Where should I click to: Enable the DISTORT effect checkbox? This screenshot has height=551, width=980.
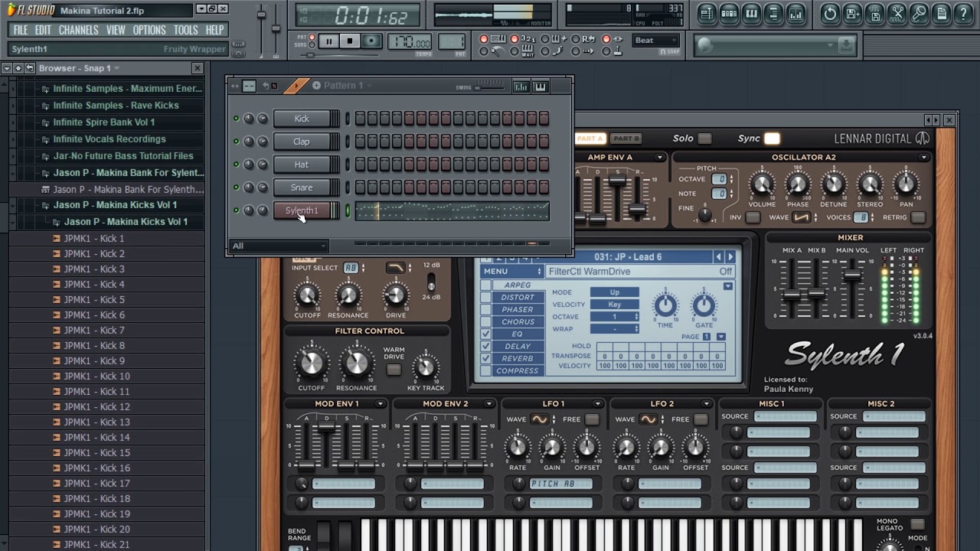485,298
